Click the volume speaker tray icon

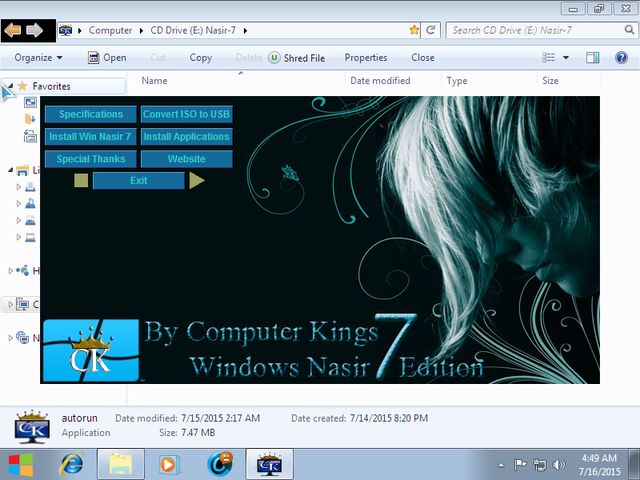[x=559, y=464]
